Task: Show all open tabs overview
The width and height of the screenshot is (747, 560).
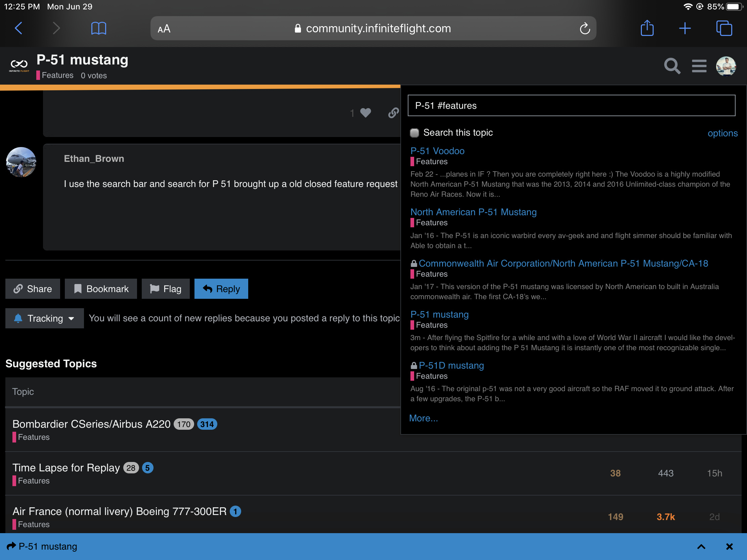Action: click(x=724, y=28)
